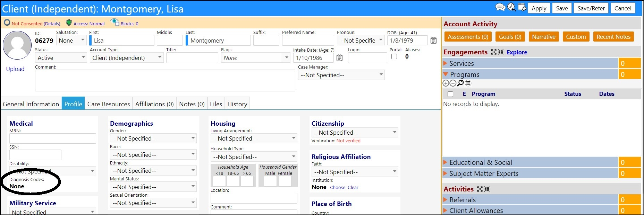644x215 pixels.
Task: Expand all Activities sections icon
Action: (480, 189)
